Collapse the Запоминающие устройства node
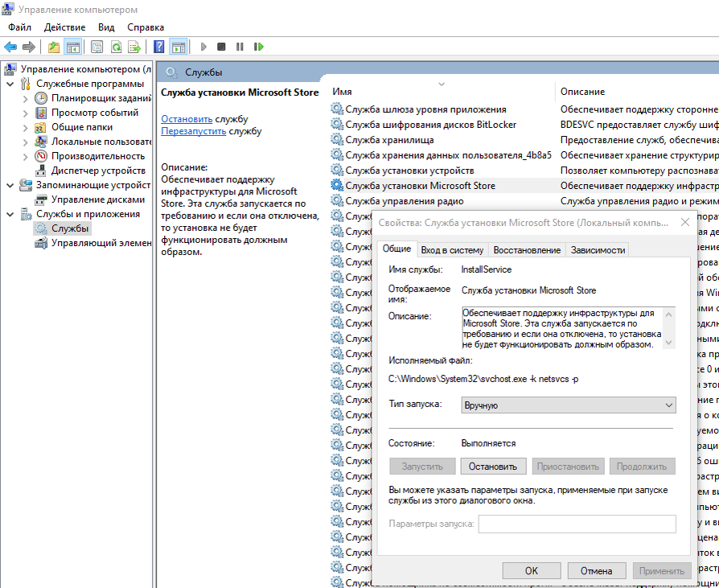 pos(10,185)
